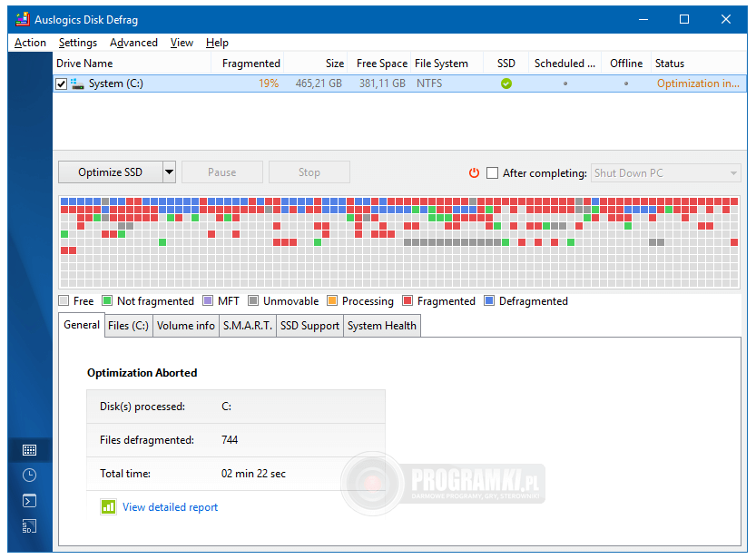The height and width of the screenshot is (559, 756).
Task: Click the Status column header
Action: coord(699,64)
